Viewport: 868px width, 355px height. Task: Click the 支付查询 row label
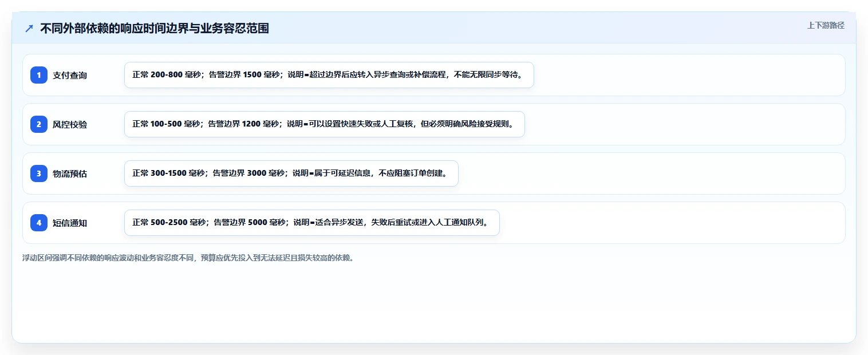point(70,75)
